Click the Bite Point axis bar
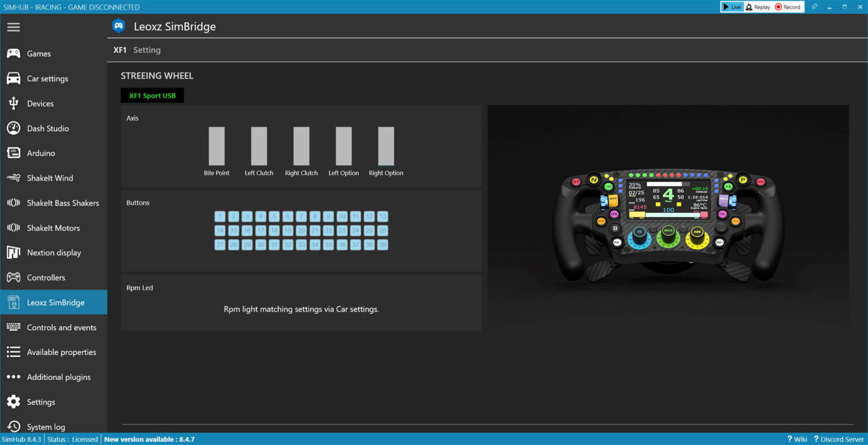Image resolution: width=868 pixels, height=445 pixels. click(216, 146)
